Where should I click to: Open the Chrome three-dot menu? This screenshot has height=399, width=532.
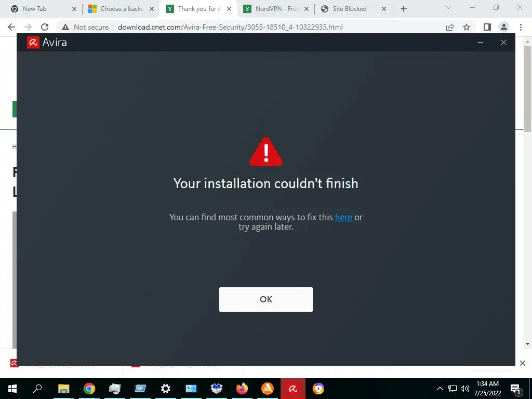[521, 27]
